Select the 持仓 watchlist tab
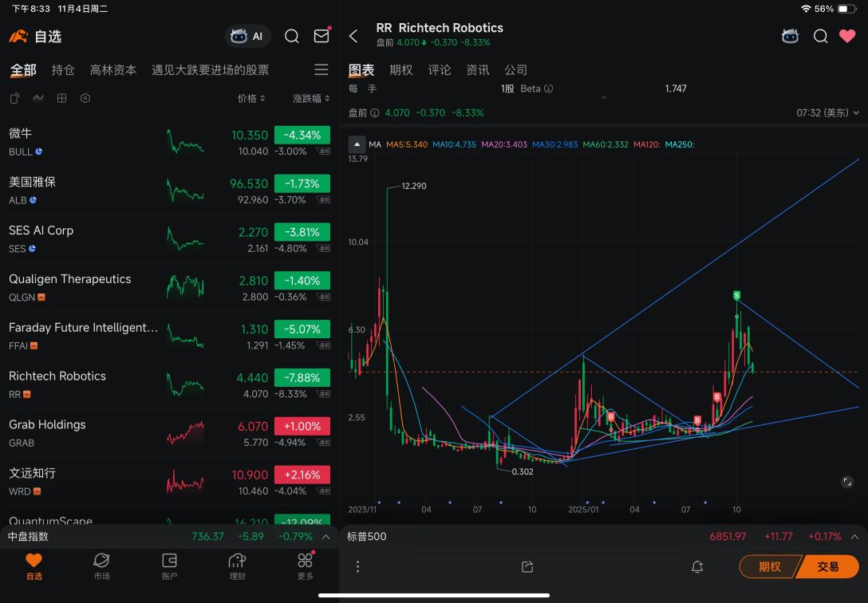The width and height of the screenshot is (868, 603). [x=63, y=70]
